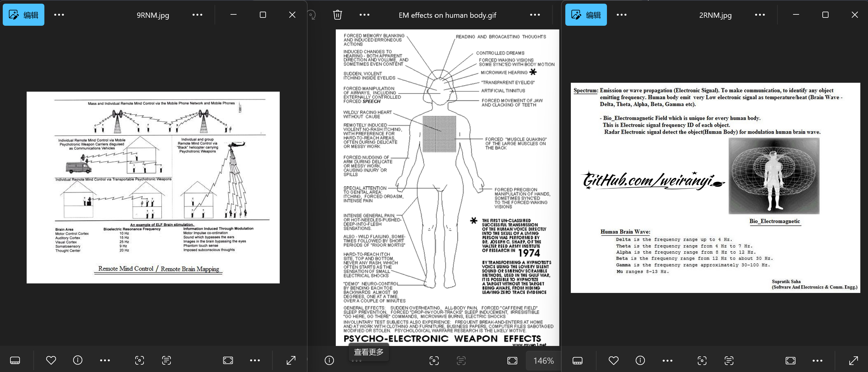Delete the EM effects gif with trash icon
The image size is (868, 372).
point(337,15)
